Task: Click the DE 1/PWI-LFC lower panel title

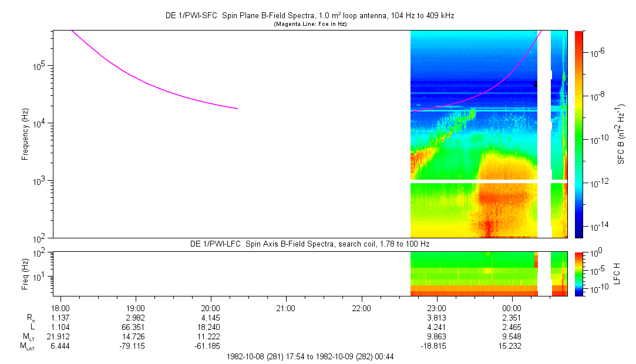Action: pos(309,244)
